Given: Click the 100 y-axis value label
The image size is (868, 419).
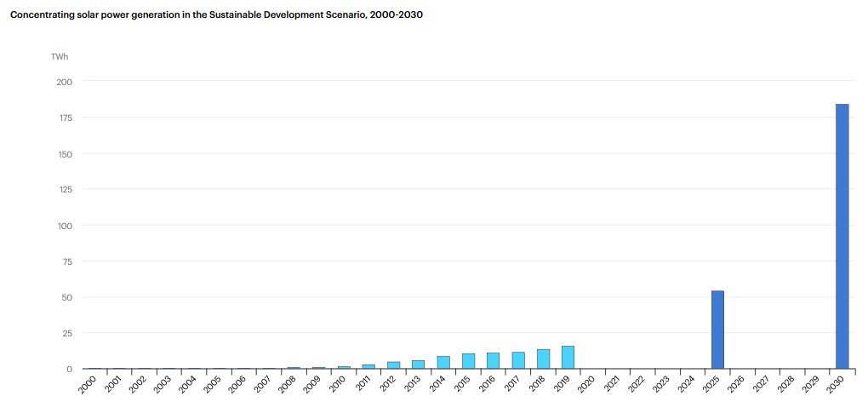Looking at the screenshot, I should (x=64, y=226).
